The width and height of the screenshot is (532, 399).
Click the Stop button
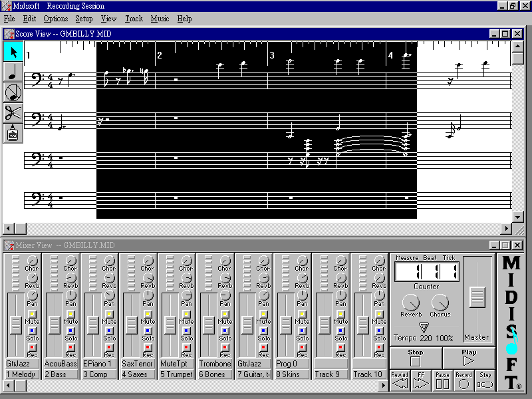(x=416, y=358)
